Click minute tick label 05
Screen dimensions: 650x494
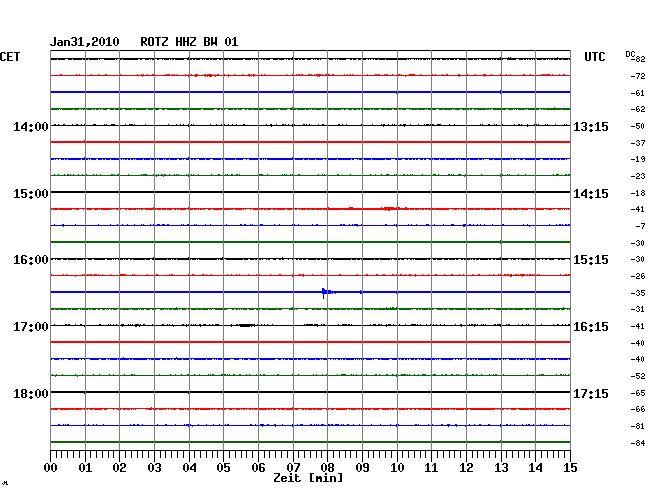pyautogui.click(x=223, y=467)
